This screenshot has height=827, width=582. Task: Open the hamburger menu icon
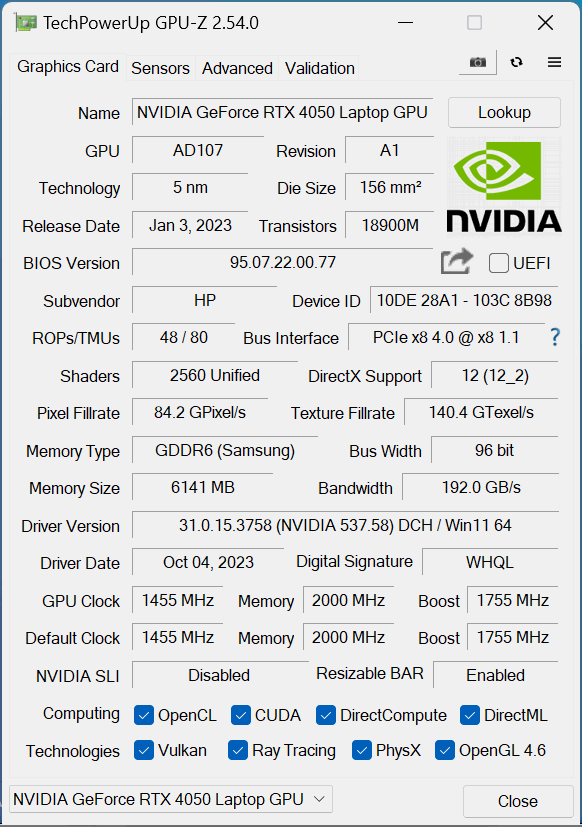tap(554, 62)
